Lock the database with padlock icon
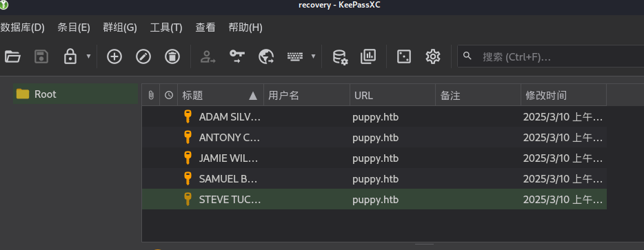644x250 pixels. pos(70,56)
